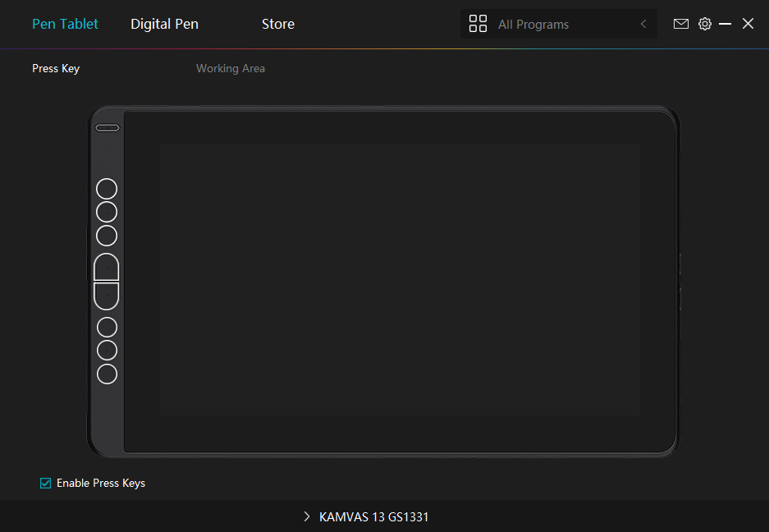Collapse the programs list with the left arrow
Viewport: 769px width, 532px height.
pyautogui.click(x=643, y=24)
